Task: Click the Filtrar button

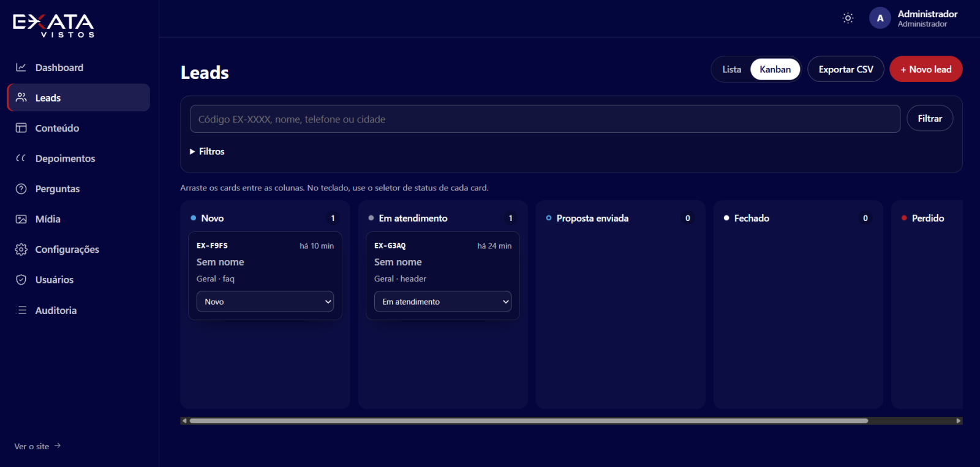Action: [x=930, y=118]
